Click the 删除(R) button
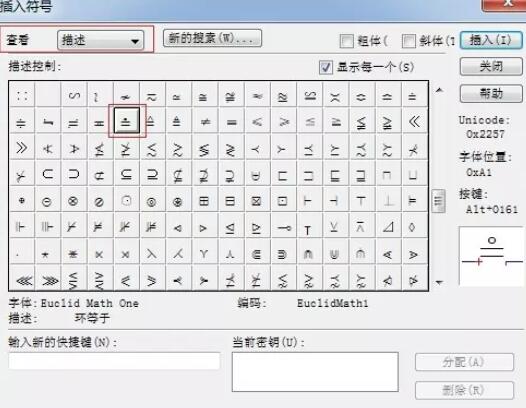 464,390
